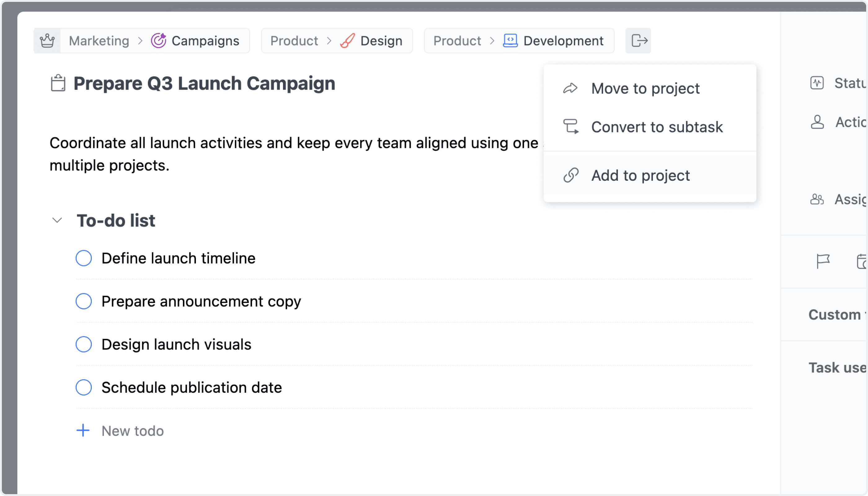
Task: Click the Assignees people icon
Action: click(x=817, y=199)
